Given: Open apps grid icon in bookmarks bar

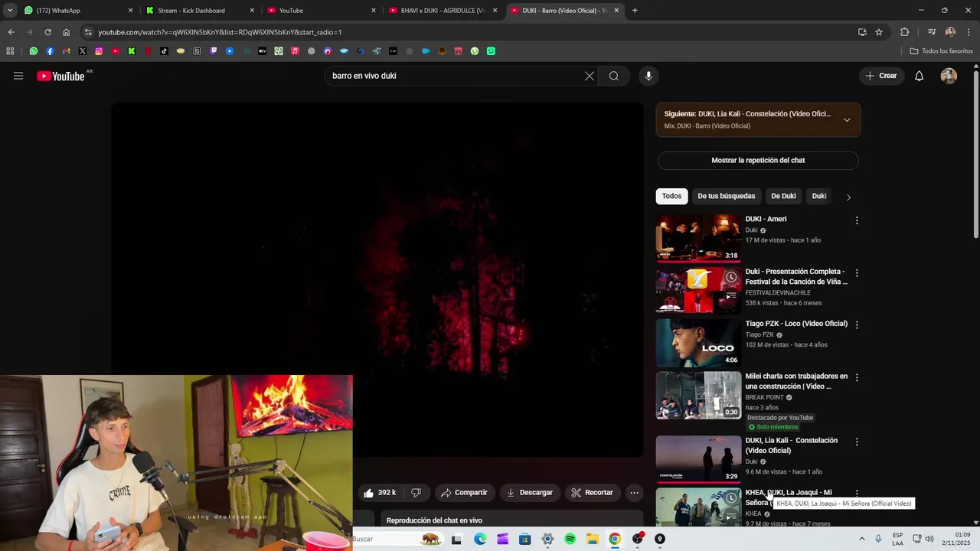Looking at the screenshot, I should point(10,51).
